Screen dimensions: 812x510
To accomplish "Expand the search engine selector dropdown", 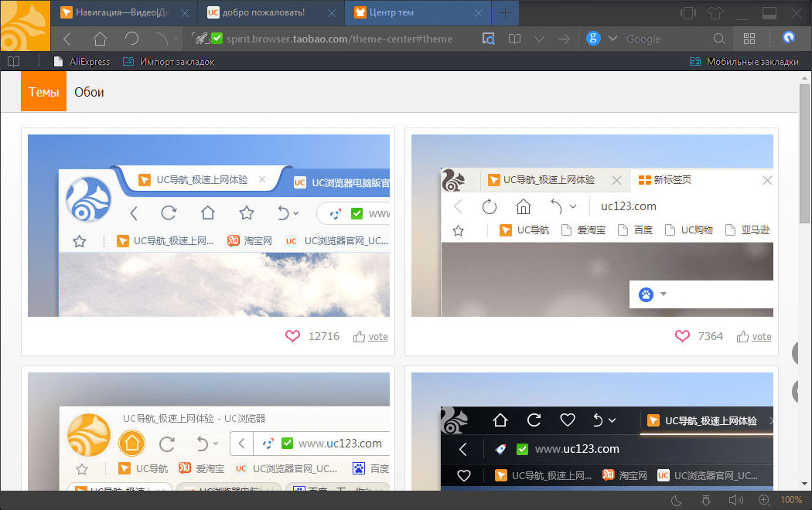I will (612, 39).
